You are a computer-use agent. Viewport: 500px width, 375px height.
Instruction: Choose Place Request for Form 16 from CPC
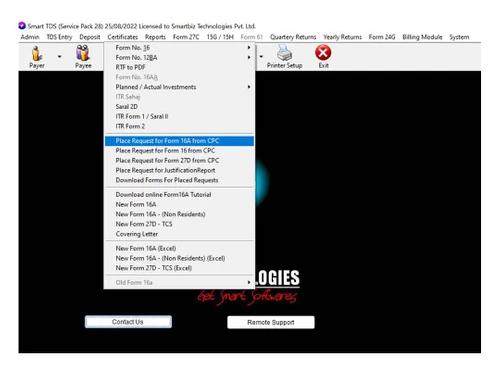(x=179, y=151)
